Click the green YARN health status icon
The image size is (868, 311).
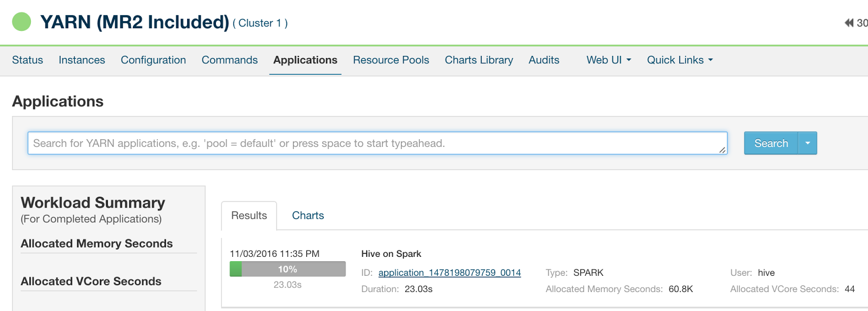pos(22,22)
